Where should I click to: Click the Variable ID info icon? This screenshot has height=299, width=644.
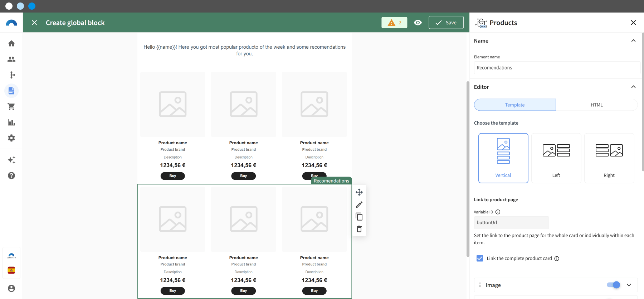coord(498,212)
